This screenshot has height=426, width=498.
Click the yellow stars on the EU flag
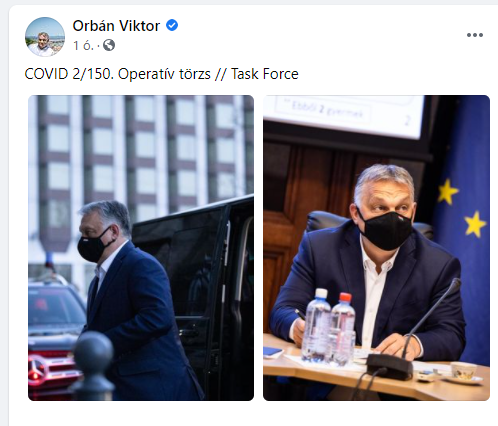[x=462, y=208]
